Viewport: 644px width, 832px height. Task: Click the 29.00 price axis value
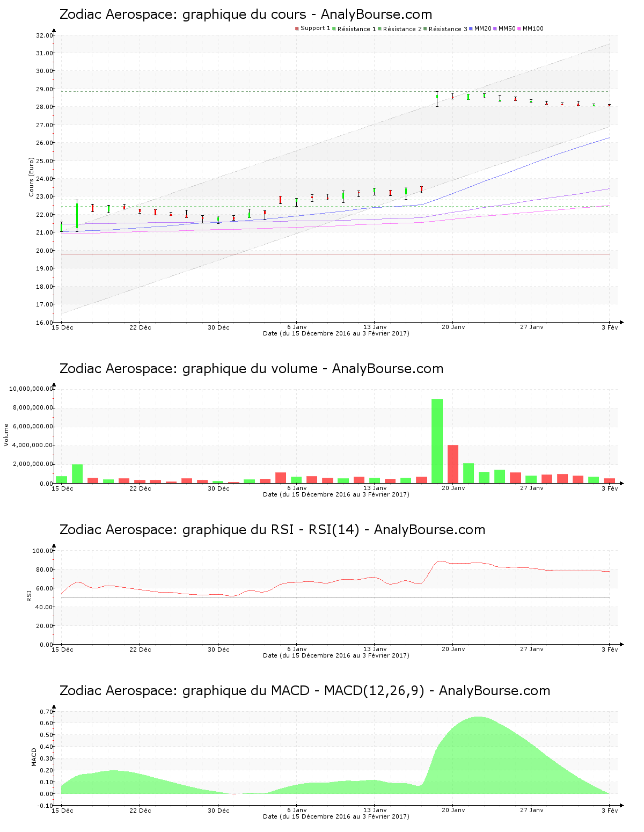coord(45,89)
